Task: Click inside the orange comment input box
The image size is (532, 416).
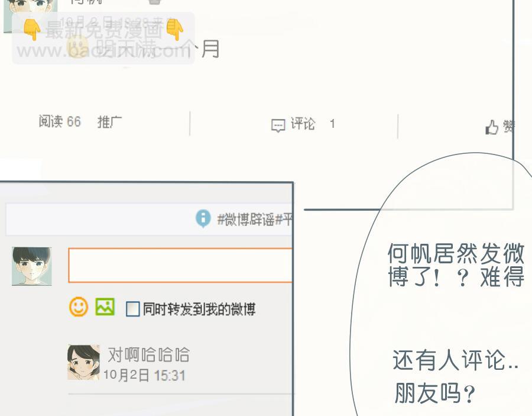Action: (180, 265)
